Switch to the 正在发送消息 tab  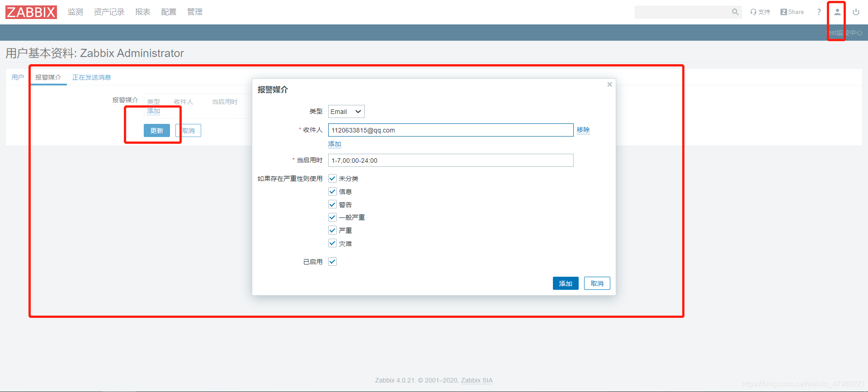tap(91, 77)
